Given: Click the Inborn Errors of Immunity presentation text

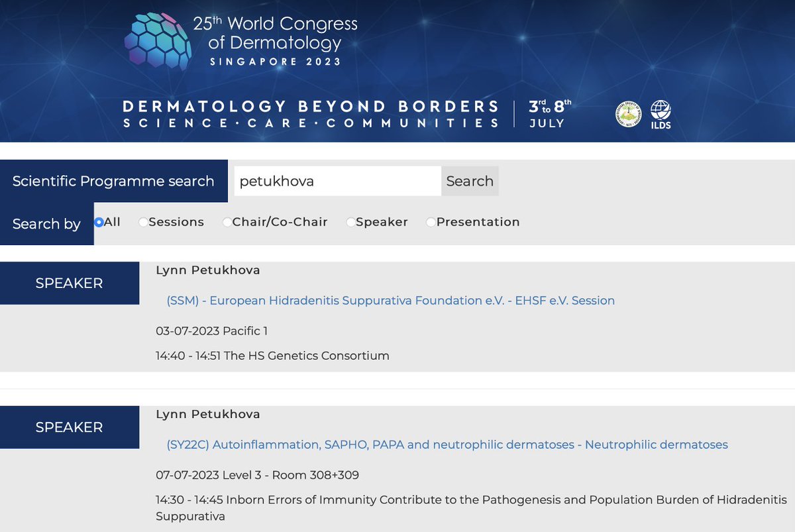Looking at the screenshot, I should pyautogui.click(x=471, y=507).
